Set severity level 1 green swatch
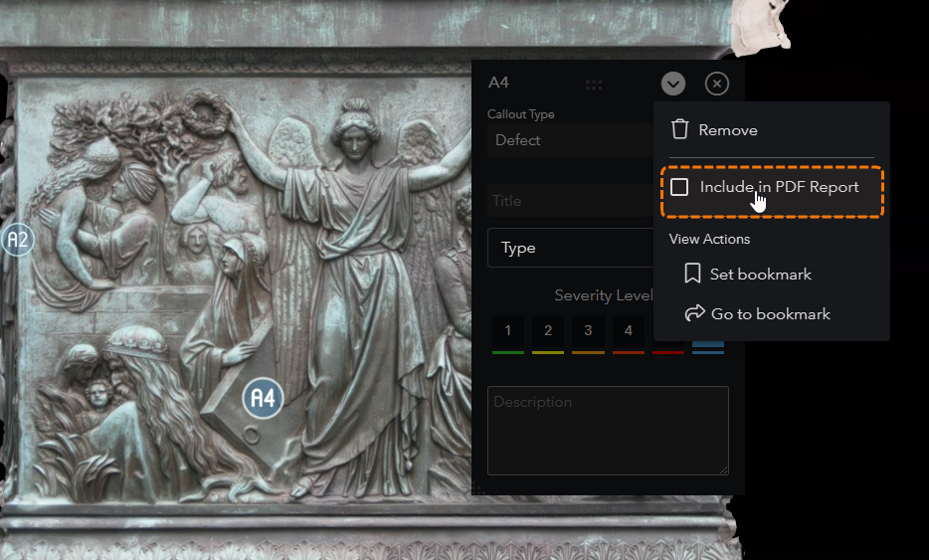Viewport: 929px width, 560px height. (507, 334)
